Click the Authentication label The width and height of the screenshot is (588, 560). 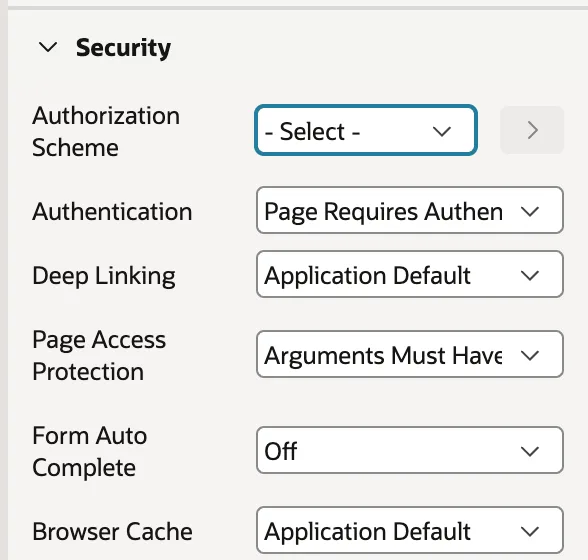tap(112, 211)
